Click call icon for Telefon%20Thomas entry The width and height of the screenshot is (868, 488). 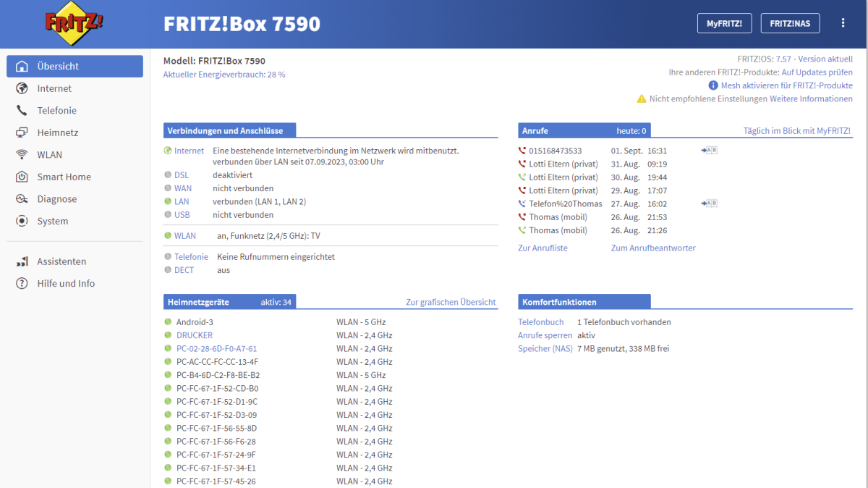(x=522, y=203)
